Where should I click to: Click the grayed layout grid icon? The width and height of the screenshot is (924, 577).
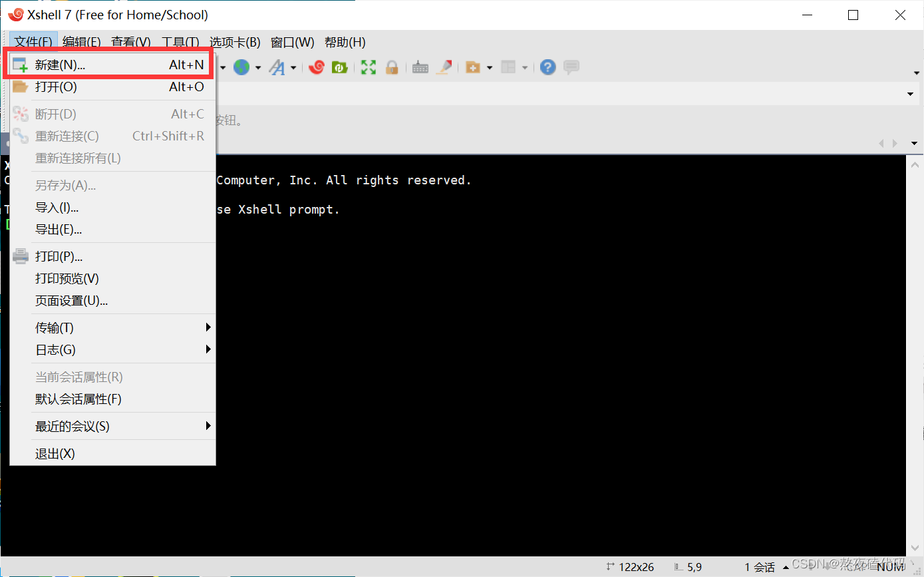pyautogui.click(x=509, y=67)
